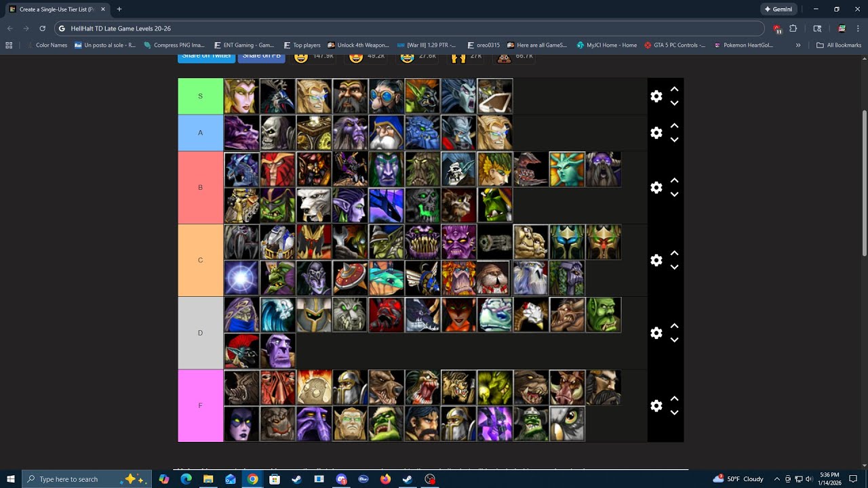Open File Explorer from the taskbar

(208, 479)
